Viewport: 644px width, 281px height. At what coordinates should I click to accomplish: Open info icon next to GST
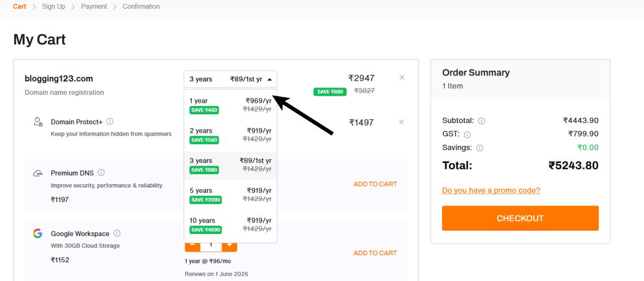[x=467, y=134]
